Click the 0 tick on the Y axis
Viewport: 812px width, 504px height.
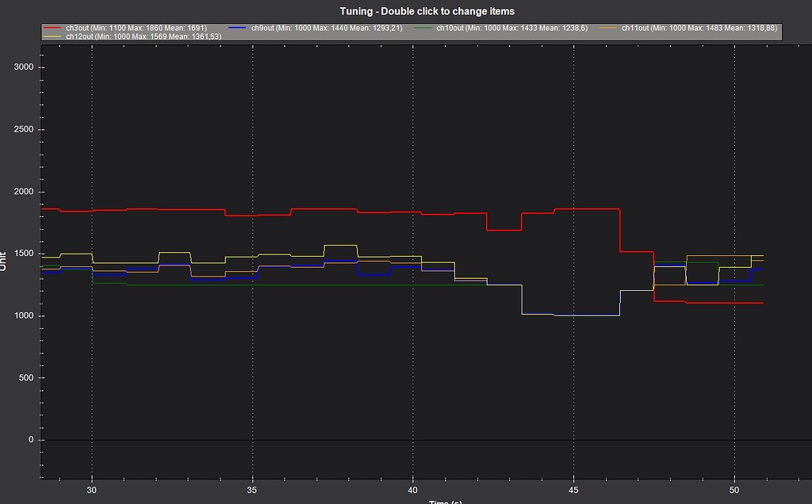30,440
